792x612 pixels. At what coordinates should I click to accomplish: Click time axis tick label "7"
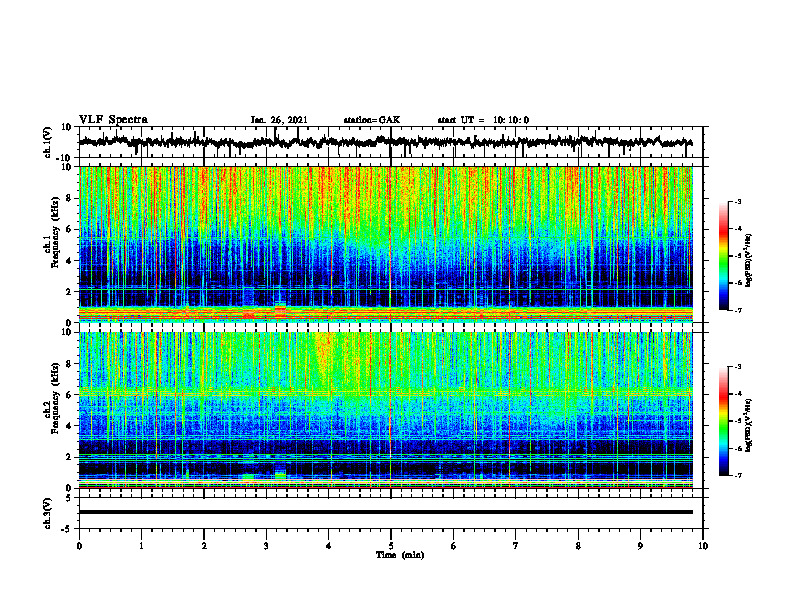[x=516, y=546]
